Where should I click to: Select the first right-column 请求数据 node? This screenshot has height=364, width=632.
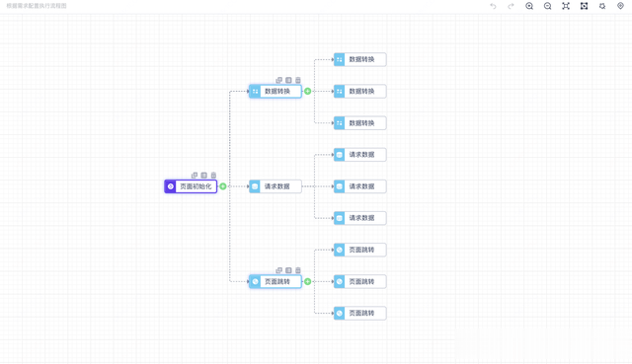[359, 155]
